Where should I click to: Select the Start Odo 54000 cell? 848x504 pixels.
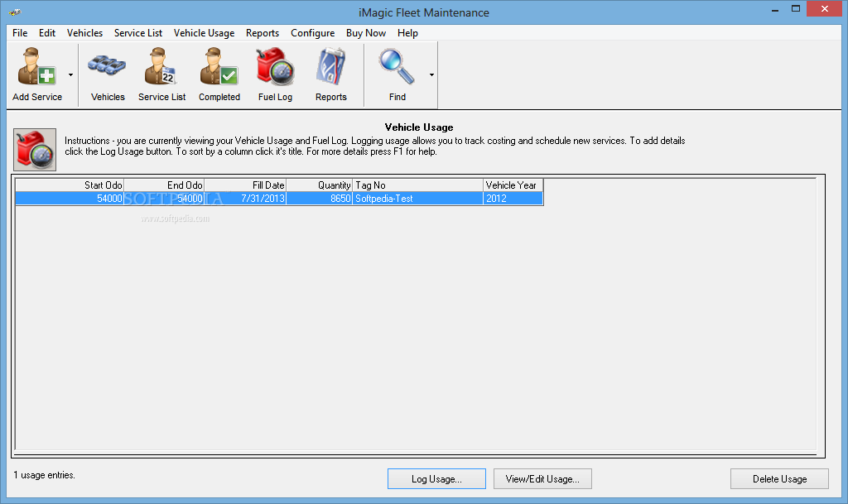(x=70, y=199)
